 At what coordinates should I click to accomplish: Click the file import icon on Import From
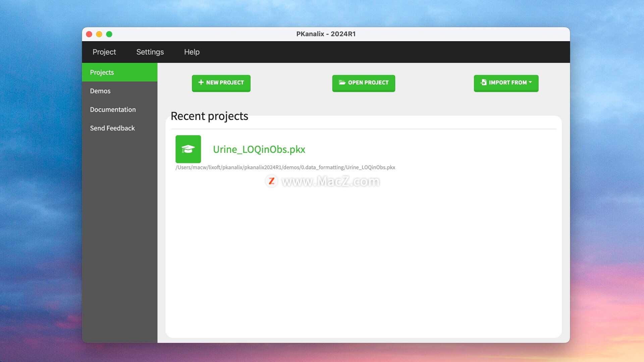pos(483,82)
